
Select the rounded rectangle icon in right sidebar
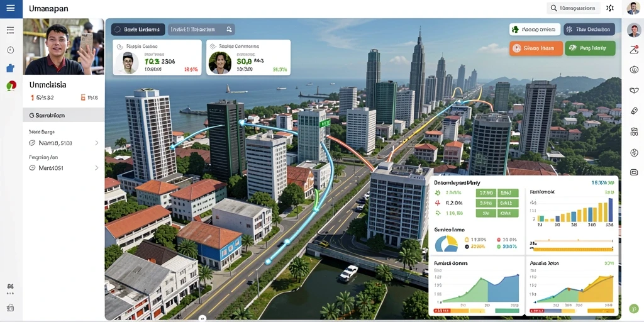click(634, 172)
